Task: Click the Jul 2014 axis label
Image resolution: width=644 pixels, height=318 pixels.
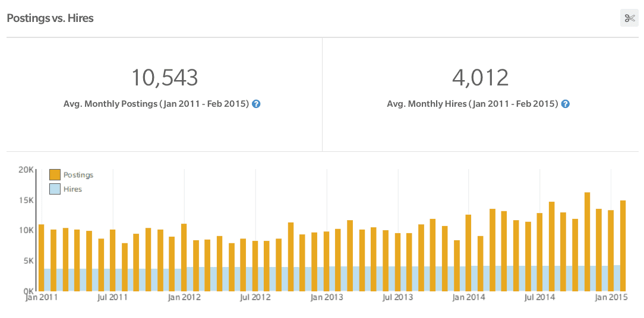Action: coord(539,297)
